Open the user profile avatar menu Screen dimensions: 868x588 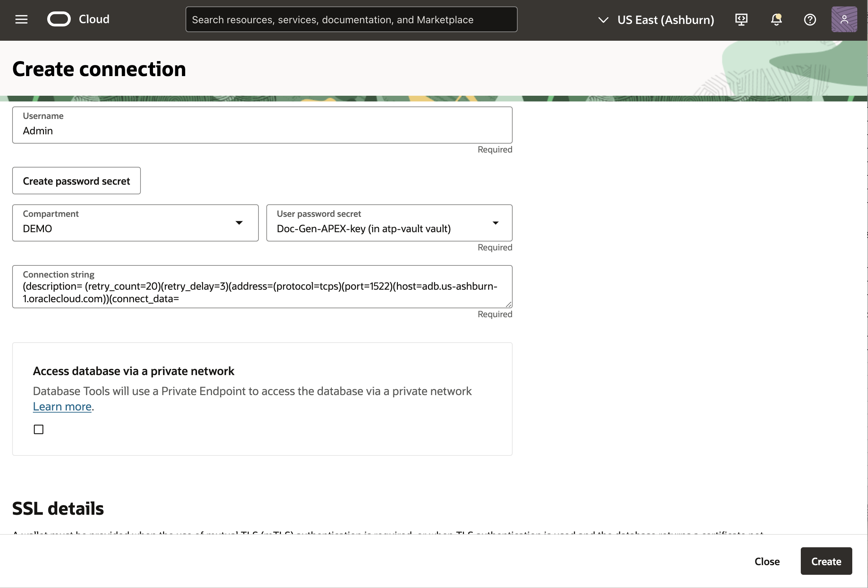click(844, 19)
